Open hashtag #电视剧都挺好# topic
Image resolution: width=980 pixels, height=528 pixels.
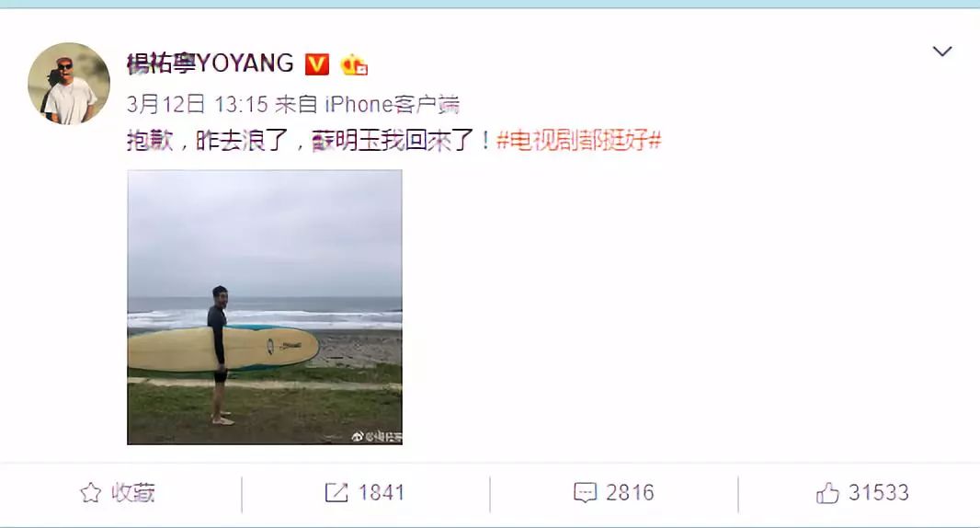tap(579, 140)
